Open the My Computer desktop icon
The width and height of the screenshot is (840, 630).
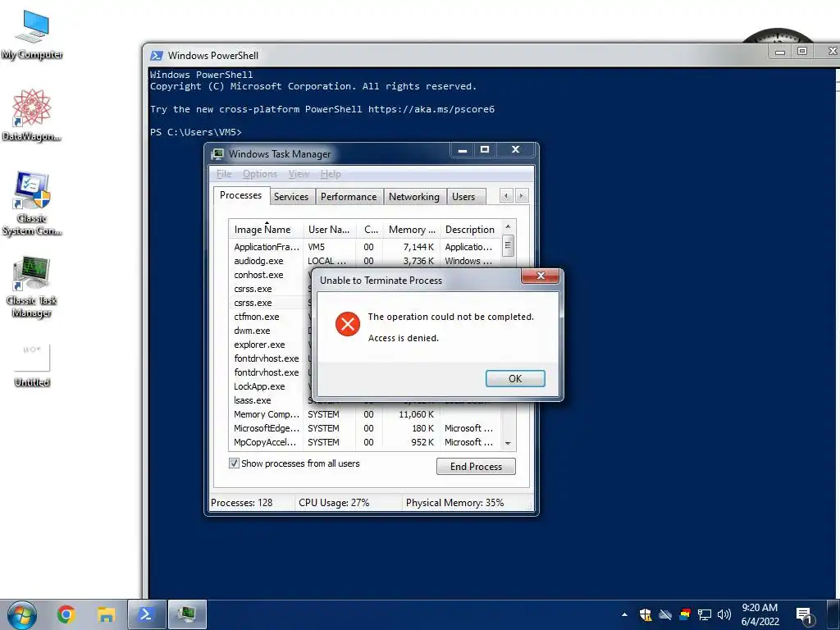click(32, 35)
